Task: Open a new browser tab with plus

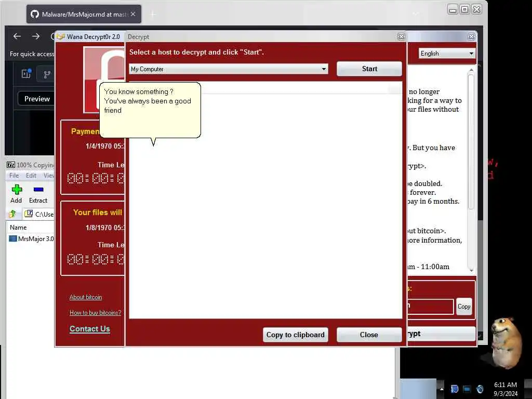Action: 153,14
